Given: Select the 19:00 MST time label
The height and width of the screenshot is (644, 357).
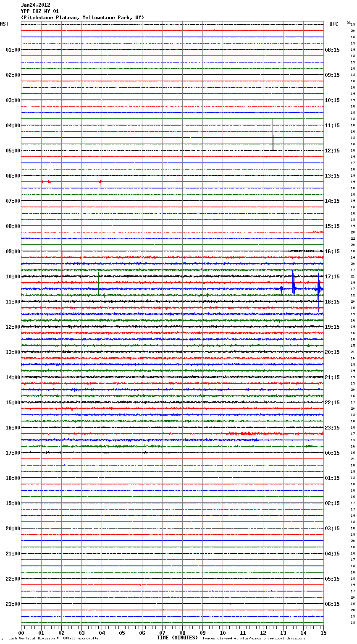Looking at the screenshot, I should point(13,503).
